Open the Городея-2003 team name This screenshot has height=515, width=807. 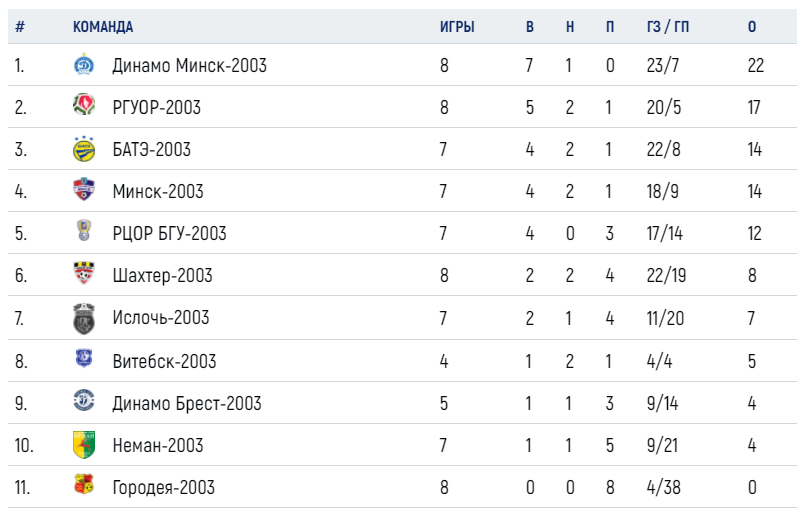163,488
